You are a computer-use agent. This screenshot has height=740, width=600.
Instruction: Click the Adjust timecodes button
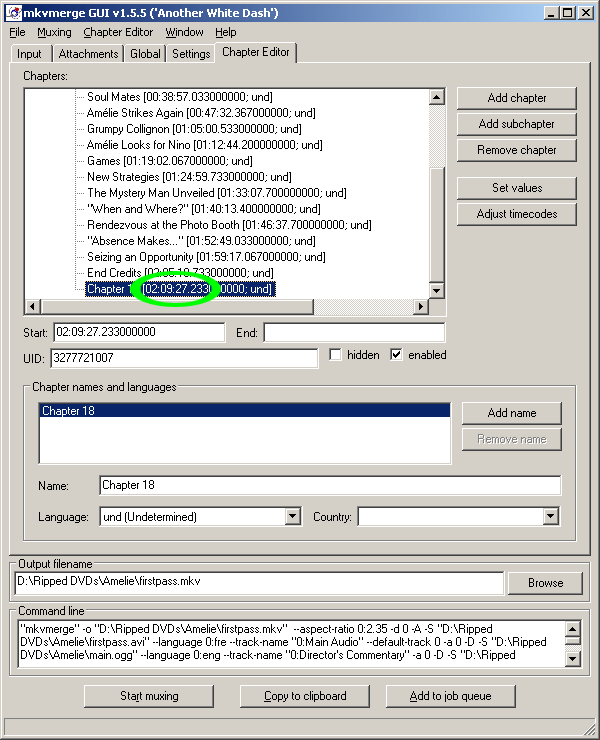[516, 214]
